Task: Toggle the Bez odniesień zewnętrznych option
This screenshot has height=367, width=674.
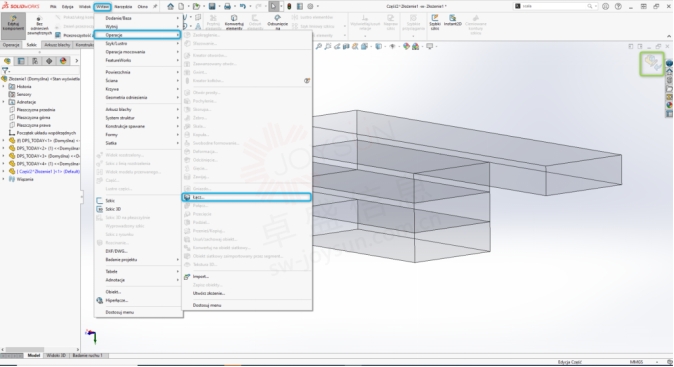Action: point(40,26)
